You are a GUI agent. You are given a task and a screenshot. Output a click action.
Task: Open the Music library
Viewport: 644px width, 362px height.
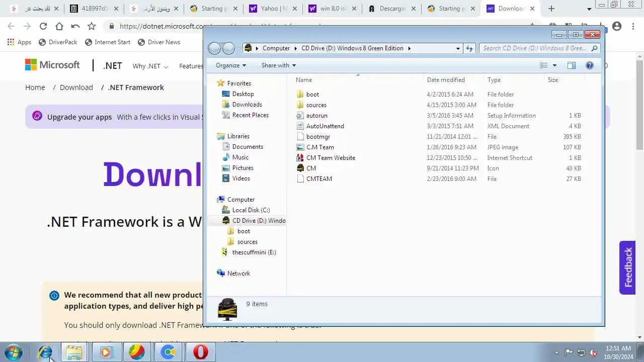[240, 157]
